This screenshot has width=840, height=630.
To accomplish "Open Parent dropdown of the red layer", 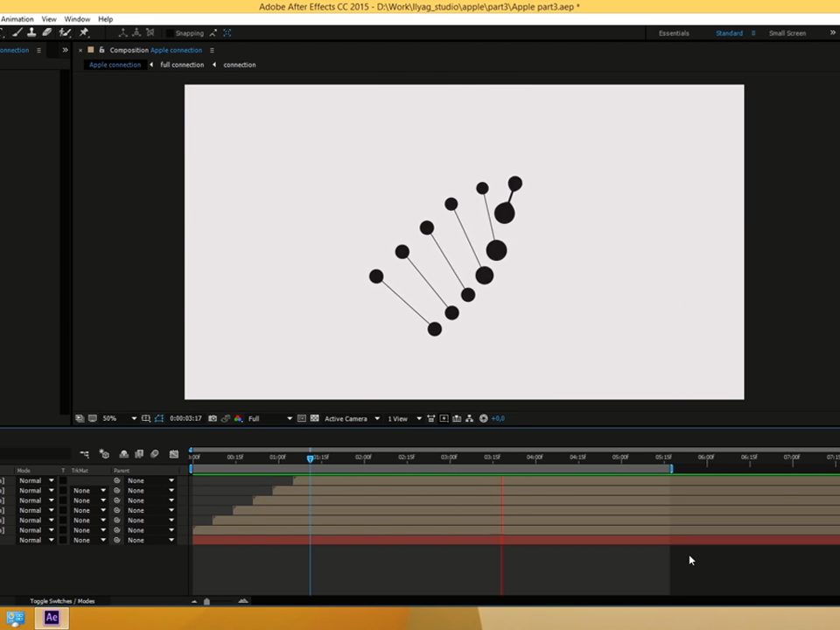I will coord(150,540).
